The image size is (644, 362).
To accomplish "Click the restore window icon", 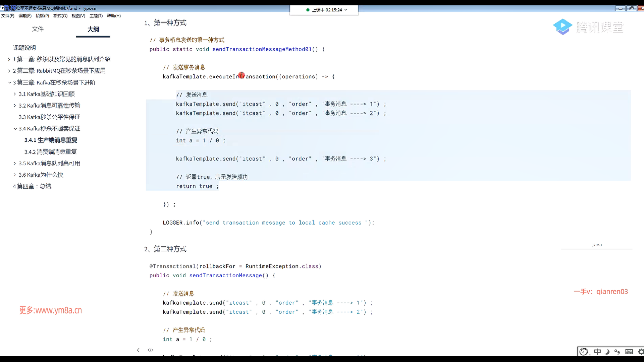I will pyautogui.click(x=631, y=8).
